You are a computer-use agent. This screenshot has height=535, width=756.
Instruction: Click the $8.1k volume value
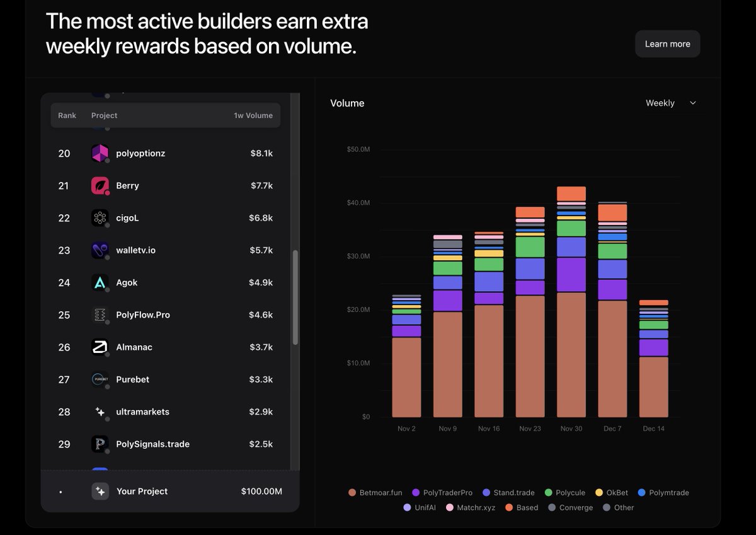[261, 153]
